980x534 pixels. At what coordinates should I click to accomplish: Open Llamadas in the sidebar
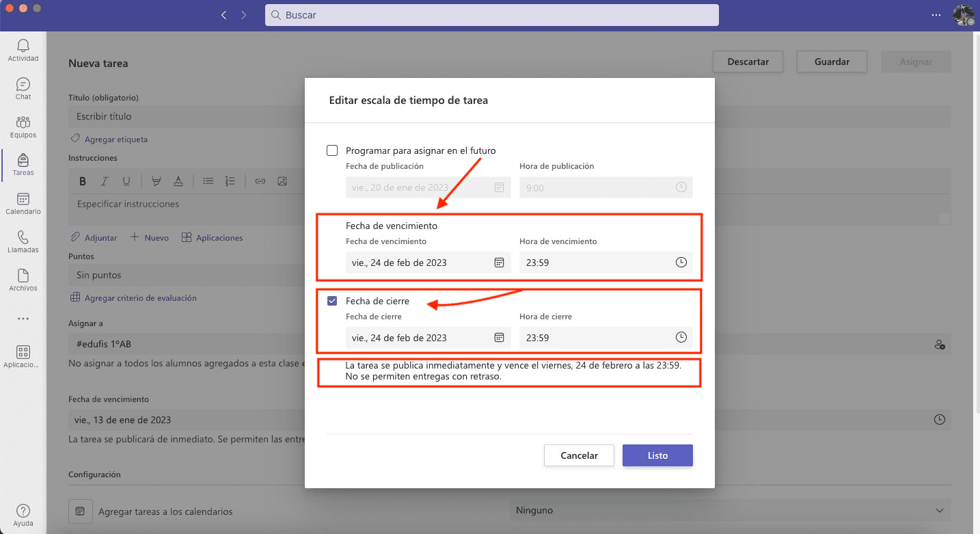(23, 242)
